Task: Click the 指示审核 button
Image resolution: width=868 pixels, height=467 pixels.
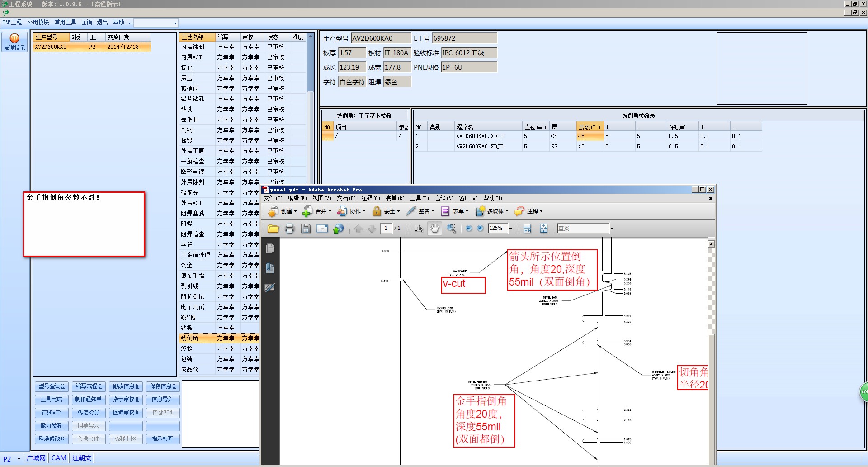Action: (126, 400)
